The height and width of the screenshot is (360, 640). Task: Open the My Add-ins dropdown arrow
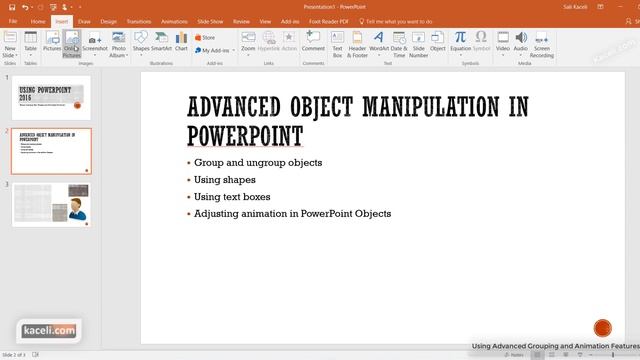[233, 50]
